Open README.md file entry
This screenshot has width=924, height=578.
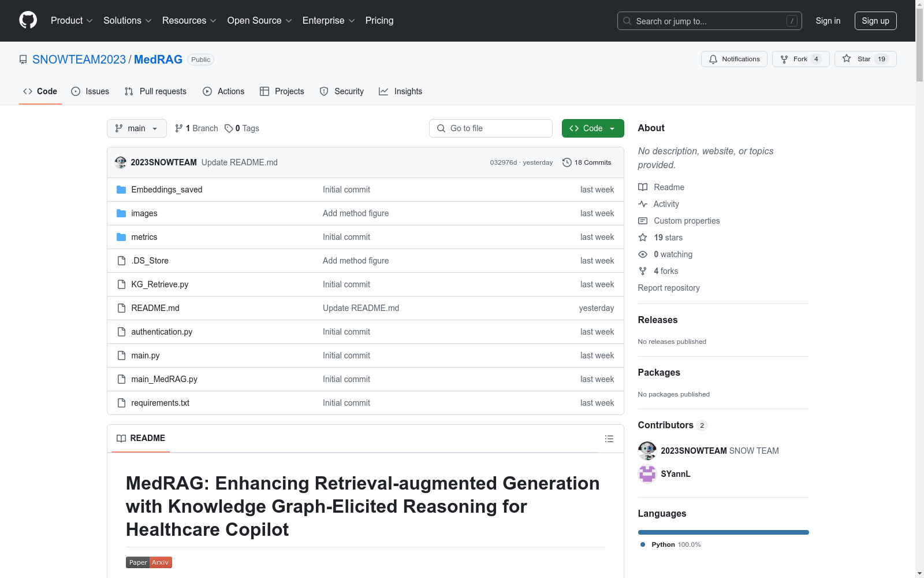click(x=155, y=308)
